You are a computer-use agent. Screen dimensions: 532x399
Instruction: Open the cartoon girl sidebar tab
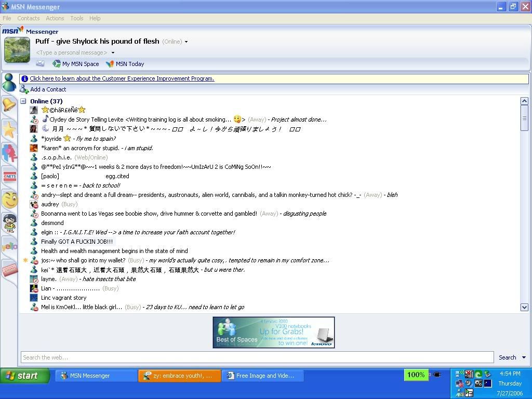(9, 223)
